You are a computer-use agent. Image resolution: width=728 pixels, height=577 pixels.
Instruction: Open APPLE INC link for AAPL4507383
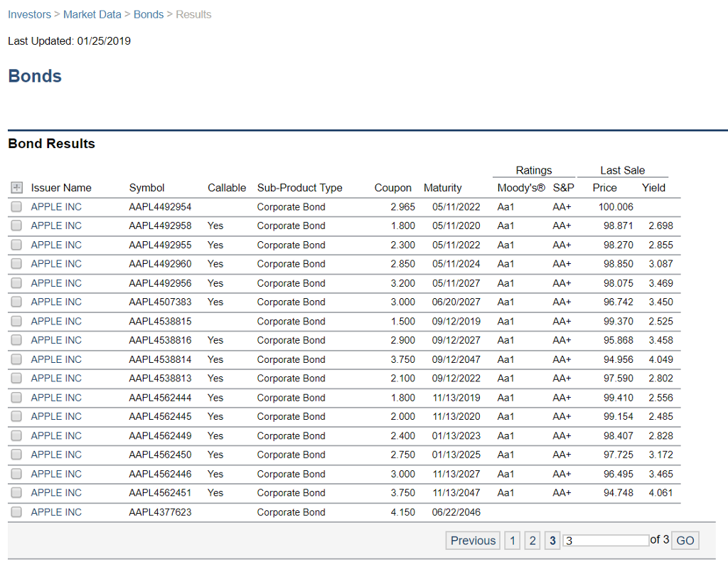pyautogui.click(x=56, y=302)
